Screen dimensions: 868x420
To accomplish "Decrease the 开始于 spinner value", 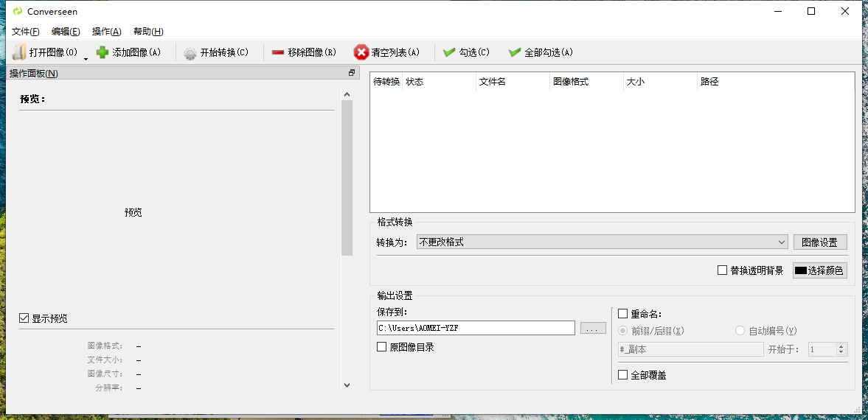I will (841, 352).
